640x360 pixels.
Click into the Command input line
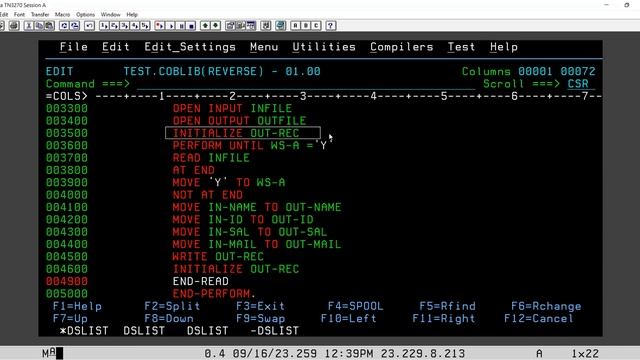[x=306, y=84]
